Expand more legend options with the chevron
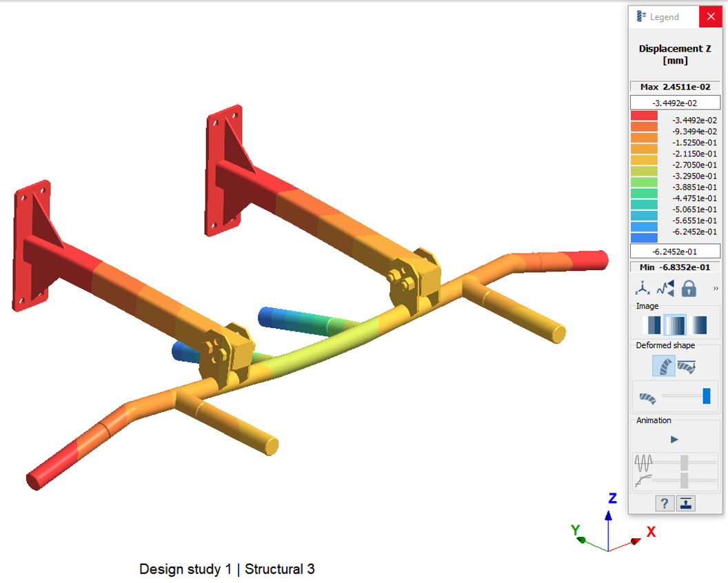This screenshot has width=728, height=583. (715, 288)
